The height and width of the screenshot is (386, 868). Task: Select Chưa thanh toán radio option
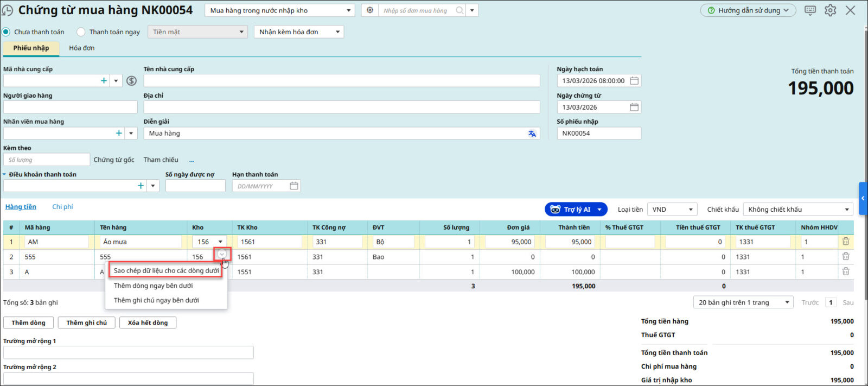coord(6,32)
